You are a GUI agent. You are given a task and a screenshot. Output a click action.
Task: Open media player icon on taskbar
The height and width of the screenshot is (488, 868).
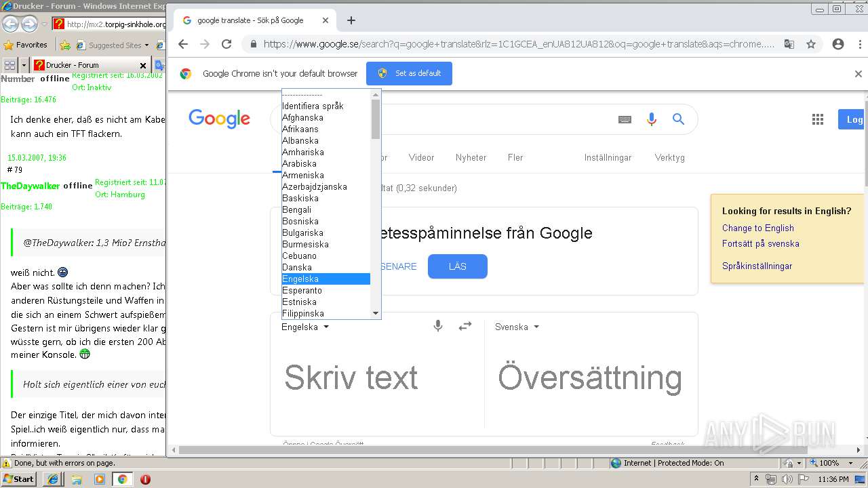100,479
